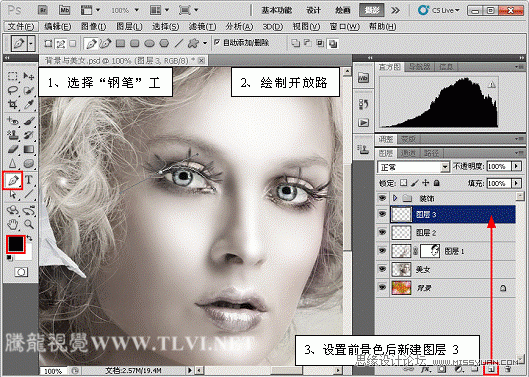The image size is (529, 377).
Task: Open the blend mode 正常 dropdown
Action: [x=445, y=167]
